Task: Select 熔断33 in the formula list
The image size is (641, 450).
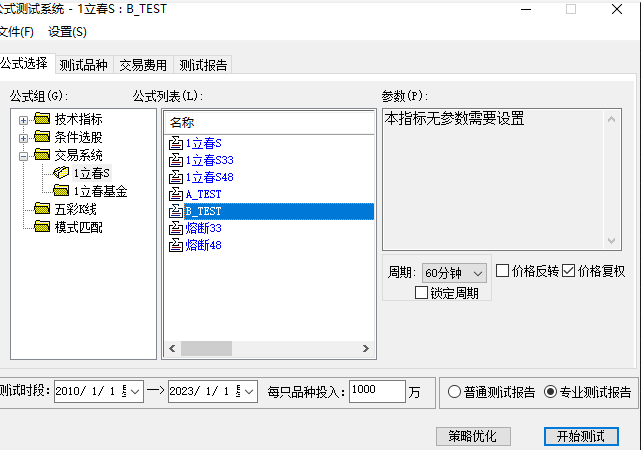Action: coord(203,228)
